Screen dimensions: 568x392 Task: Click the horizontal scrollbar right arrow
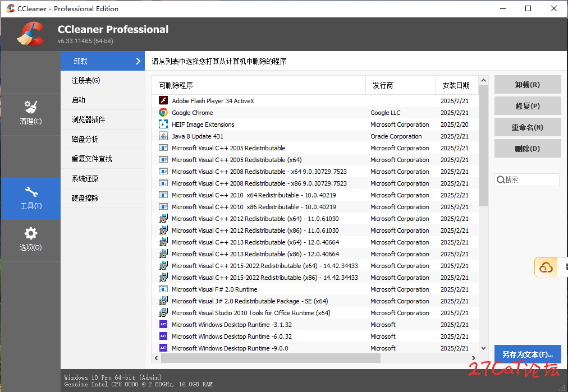474,358
